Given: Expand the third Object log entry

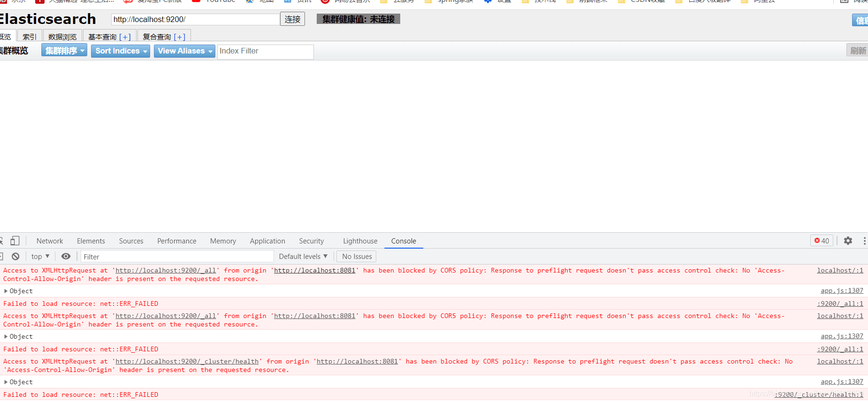Looking at the screenshot, I should [6, 382].
